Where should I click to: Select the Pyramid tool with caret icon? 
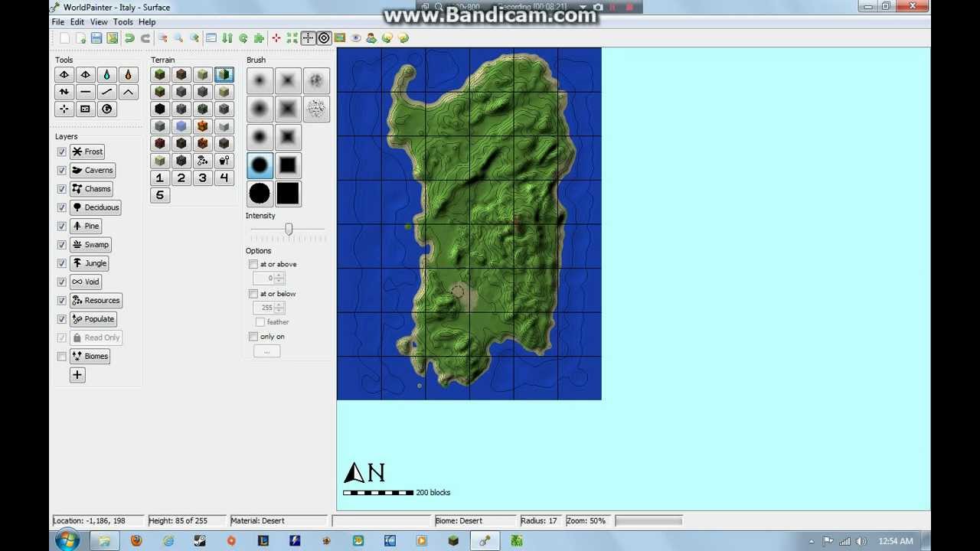pyautogui.click(x=128, y=92)
